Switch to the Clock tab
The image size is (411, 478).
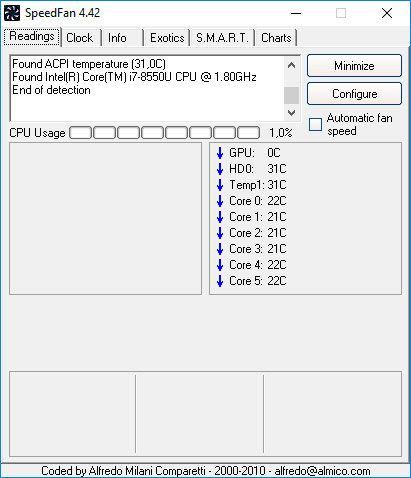pos(80,38)
